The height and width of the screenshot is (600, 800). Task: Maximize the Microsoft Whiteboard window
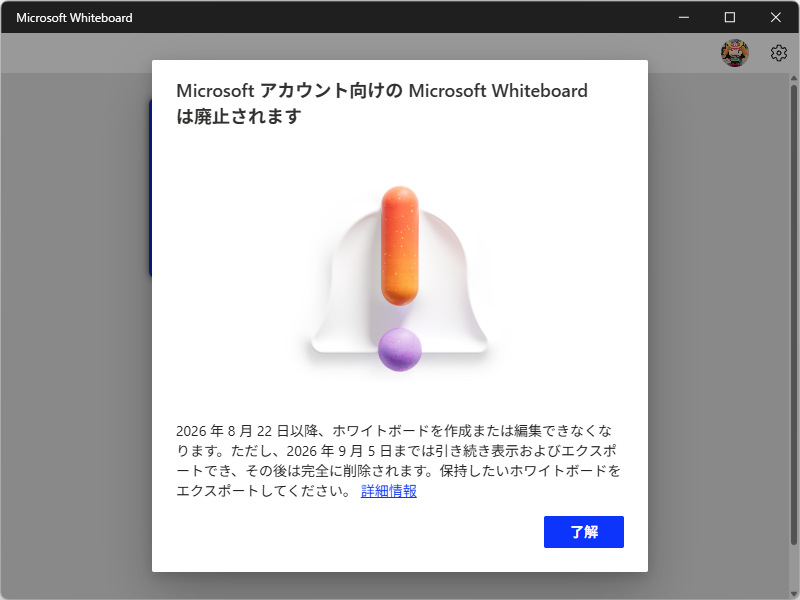pyautogui.click(x=730, y=17)
